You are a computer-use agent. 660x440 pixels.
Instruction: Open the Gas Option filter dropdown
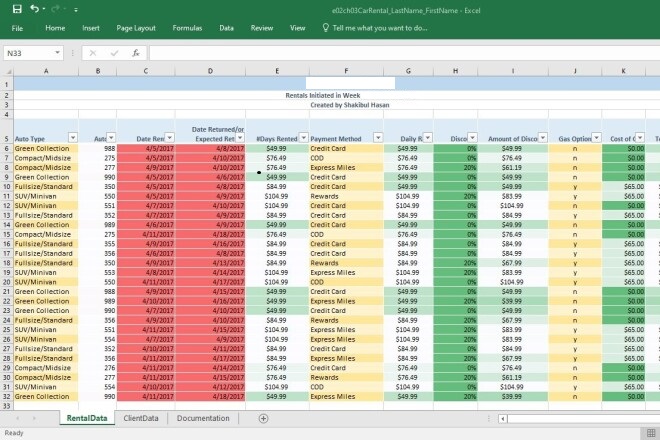pos(597,138)
